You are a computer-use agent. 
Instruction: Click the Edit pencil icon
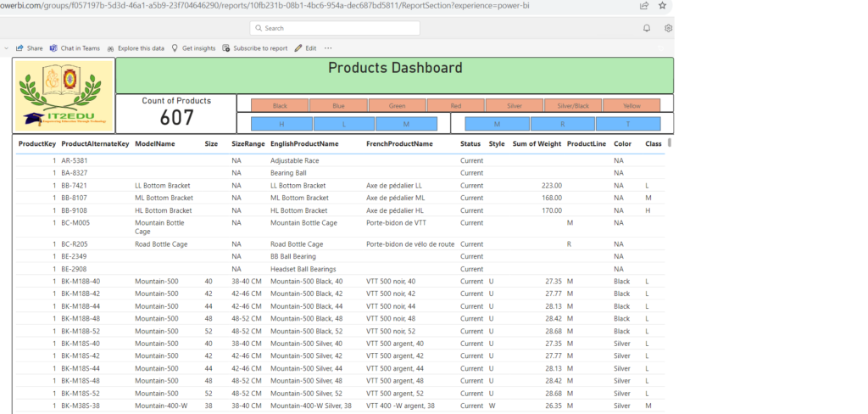tap(298, 48)
